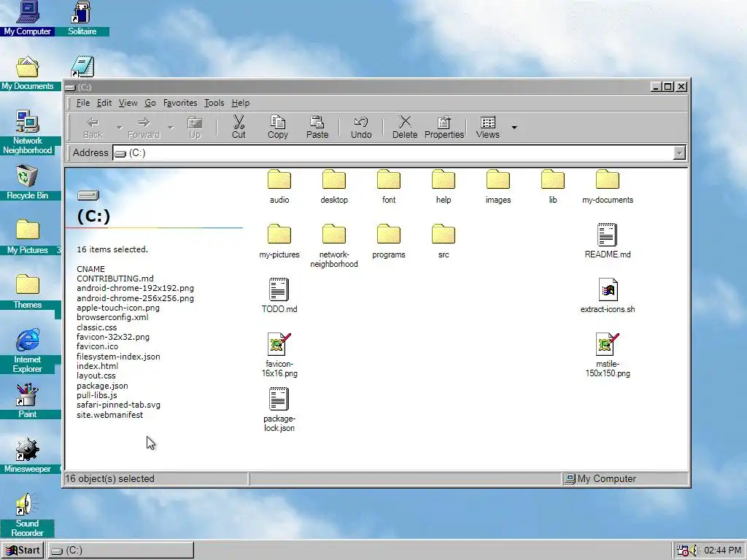Open the Tools menu
This screenshot has height=560, width=747.
214,103
